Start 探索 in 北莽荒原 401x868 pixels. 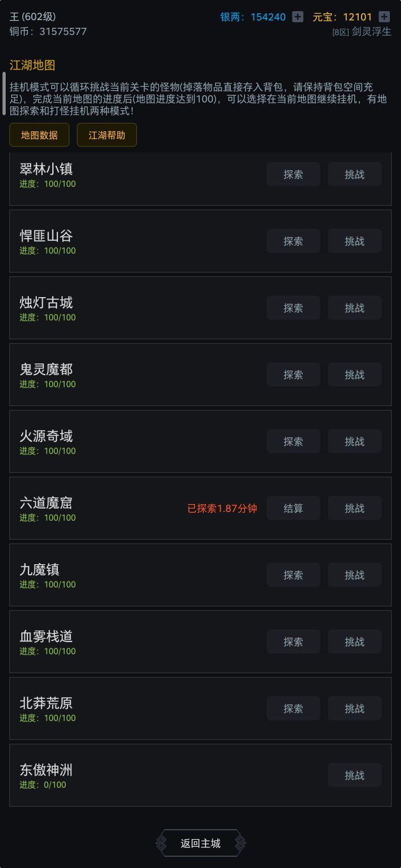click(294, 708)
